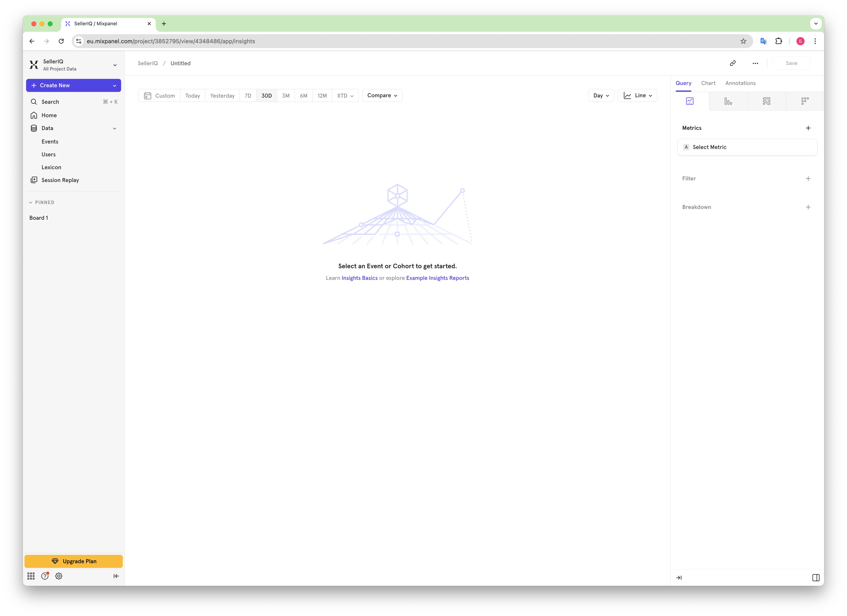Collapse the query panel with arrow icon
The width and height of the screenshot is (847, 616).
coord(679,577)
